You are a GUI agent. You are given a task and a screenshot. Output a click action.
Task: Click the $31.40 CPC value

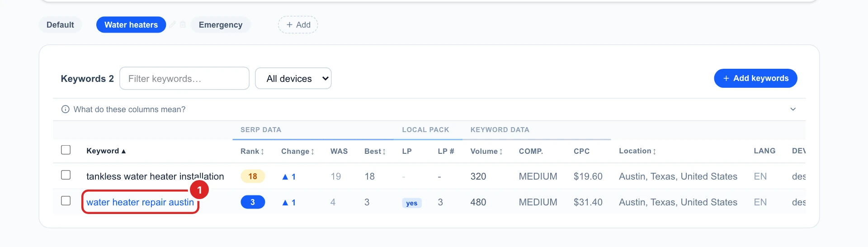(588, 202)
